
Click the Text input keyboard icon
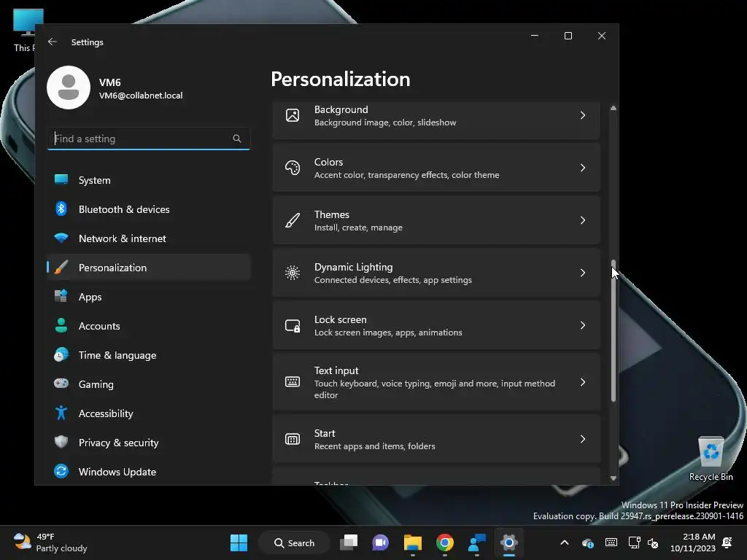coord(293,381)
